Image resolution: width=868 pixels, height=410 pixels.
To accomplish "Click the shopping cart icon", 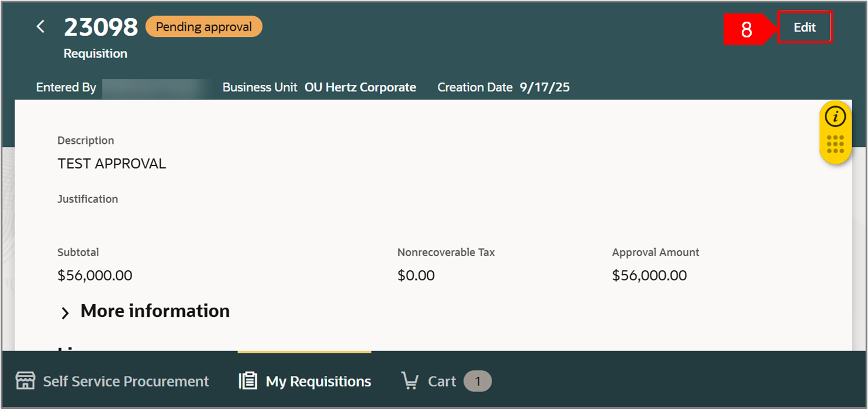I will [x=410, y=381].
